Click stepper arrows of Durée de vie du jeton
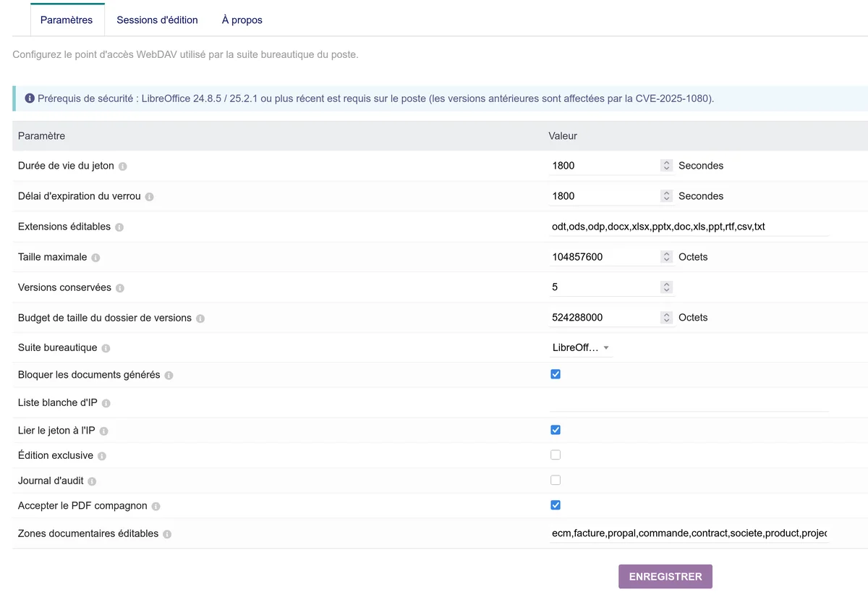Image resolution: width=868 pixels, height=600 pixels. (666, 166)
